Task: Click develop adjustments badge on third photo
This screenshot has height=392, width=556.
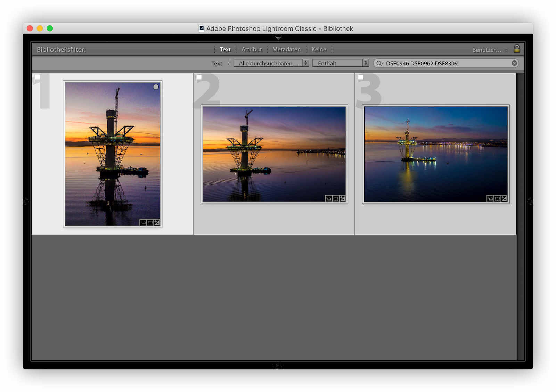Action: tap(504, 198)
